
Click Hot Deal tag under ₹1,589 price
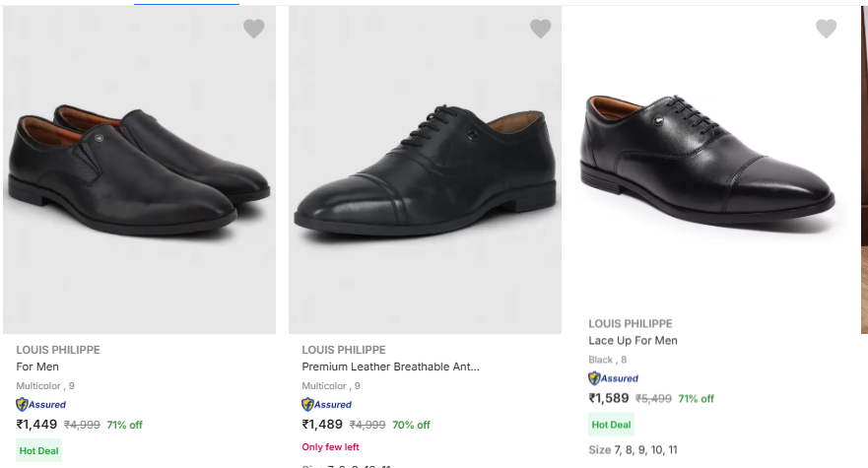(x=612, y=425)
